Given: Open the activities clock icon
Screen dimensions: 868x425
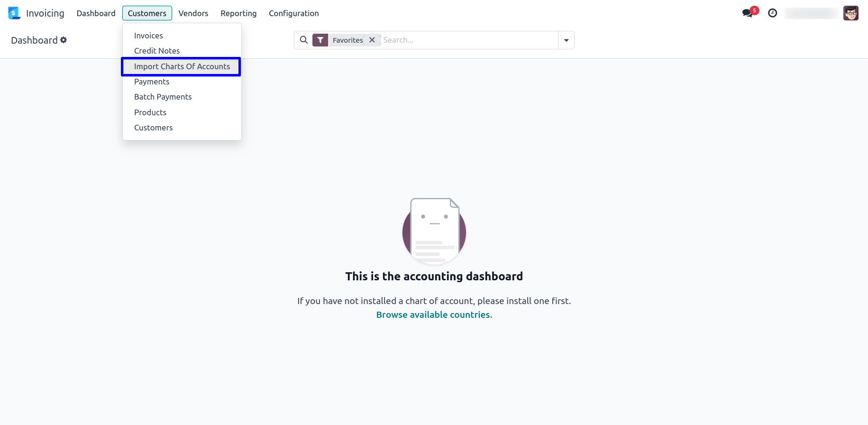Looking at the screenshot, I should click(773, 13).
